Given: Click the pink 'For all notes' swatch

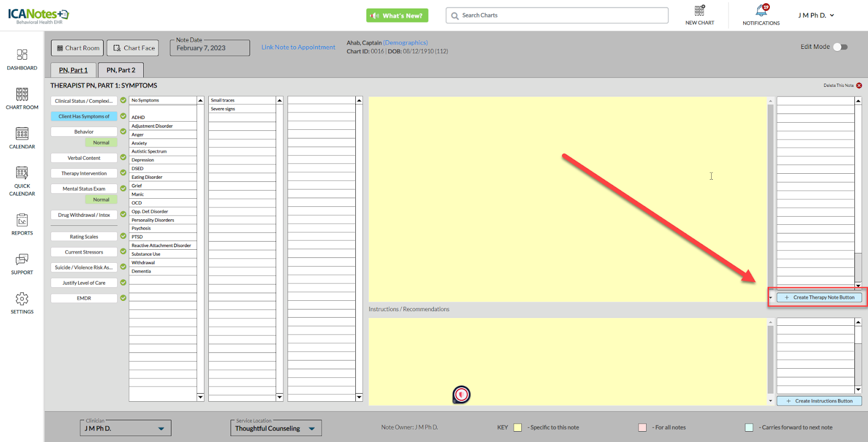Looking at the screenshot, I should coord(643,427).
